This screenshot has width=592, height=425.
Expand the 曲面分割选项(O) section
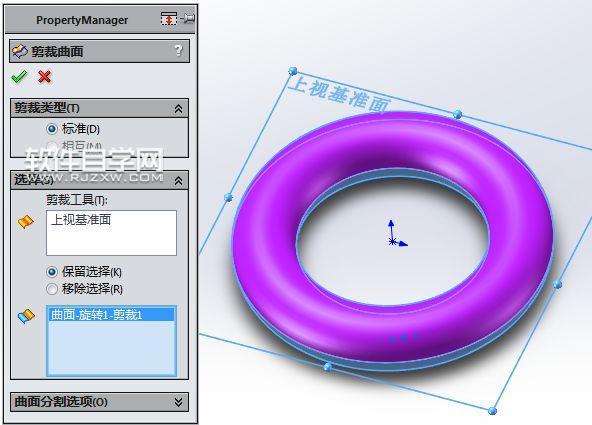pyautogui.click(x=178, y=402)
